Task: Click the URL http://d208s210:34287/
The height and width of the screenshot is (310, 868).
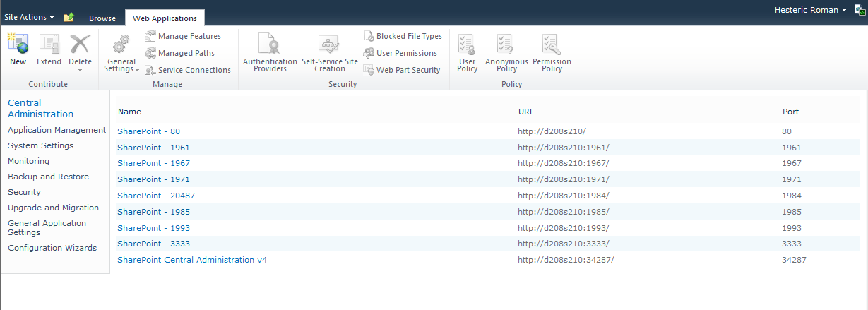Action: [566, 260]
